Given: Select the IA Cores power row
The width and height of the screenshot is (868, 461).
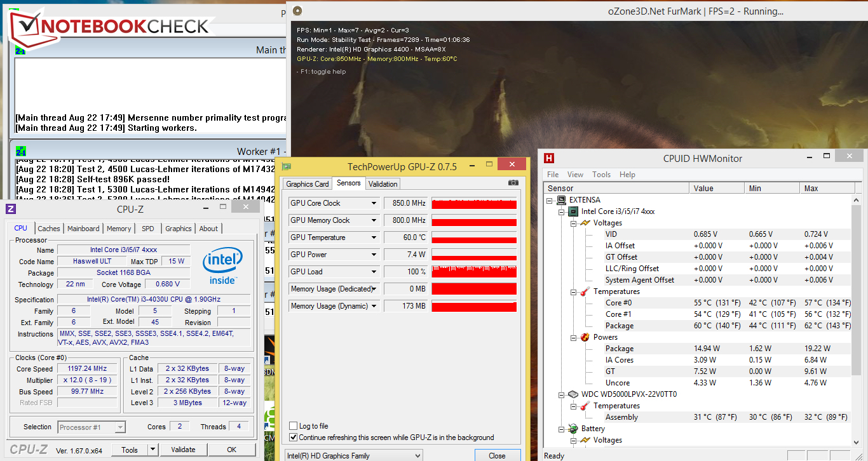Looking at the screenshot, I should [698, 360].
